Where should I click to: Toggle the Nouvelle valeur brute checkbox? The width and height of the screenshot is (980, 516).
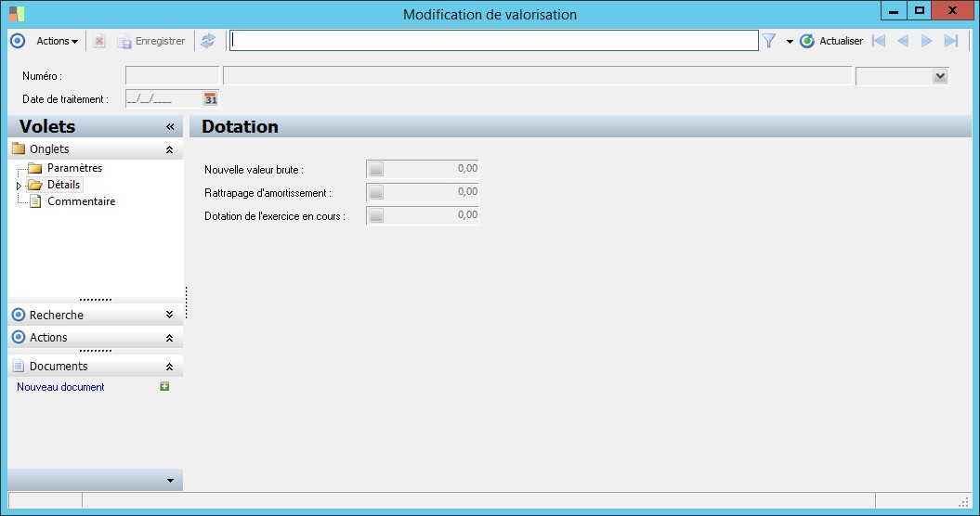tap(375, 169)
